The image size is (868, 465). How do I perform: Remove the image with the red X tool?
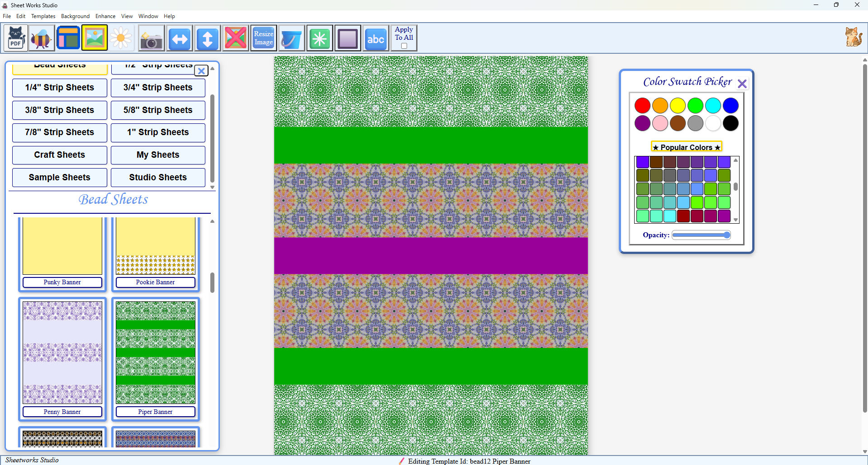click(x=235, y=38)
